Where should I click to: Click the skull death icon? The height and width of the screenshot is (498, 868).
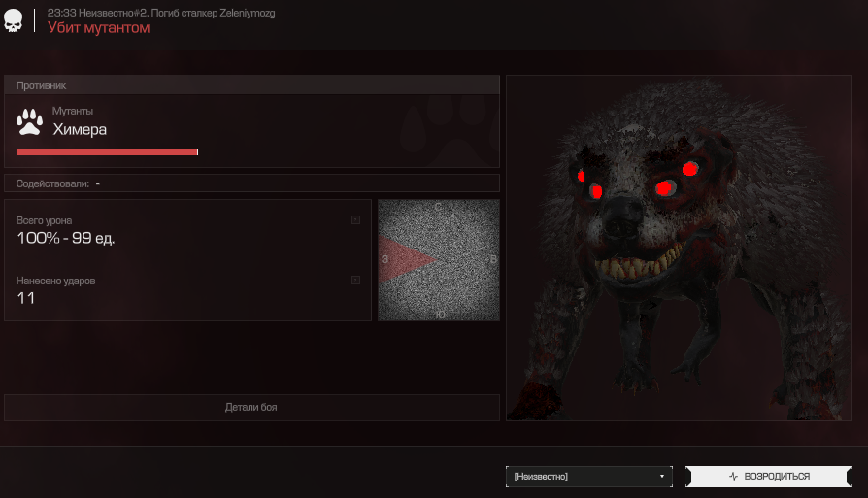[x=14, y=21]
